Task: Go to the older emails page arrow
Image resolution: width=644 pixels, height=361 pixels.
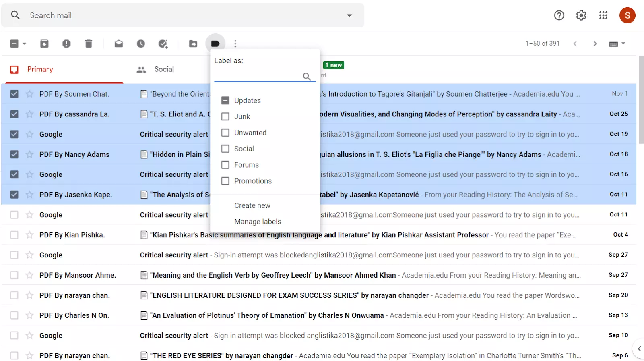Action: (x=595, y=44)
